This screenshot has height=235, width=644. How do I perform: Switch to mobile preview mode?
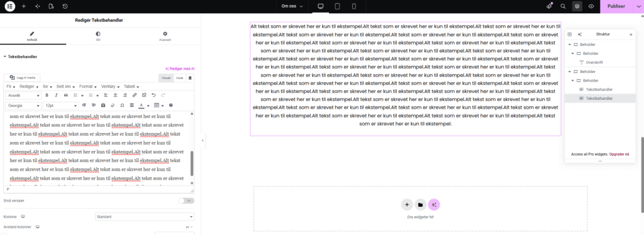353,6
